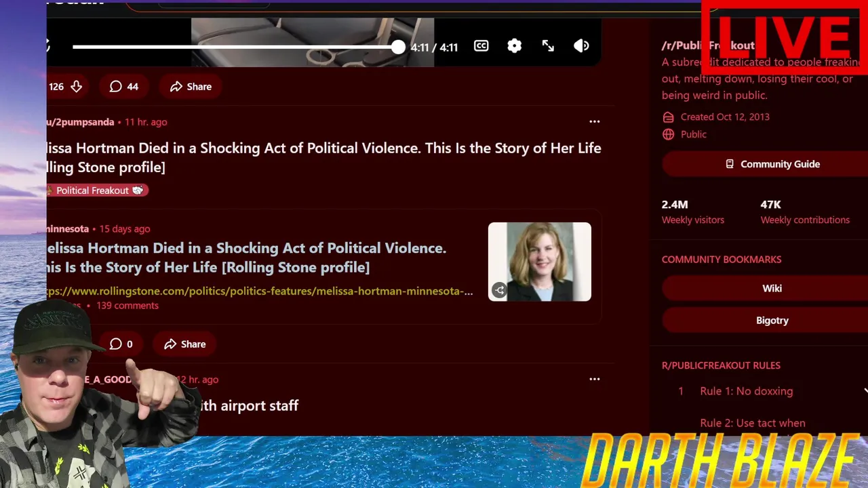
Task: Click the 11 hr. ago timestamp
Action: (146, 122)
